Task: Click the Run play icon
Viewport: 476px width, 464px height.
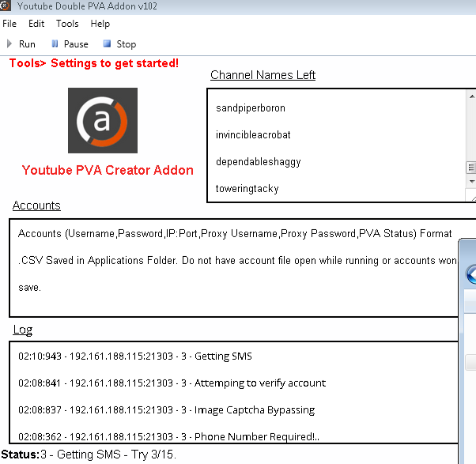Action: point(9,44)
